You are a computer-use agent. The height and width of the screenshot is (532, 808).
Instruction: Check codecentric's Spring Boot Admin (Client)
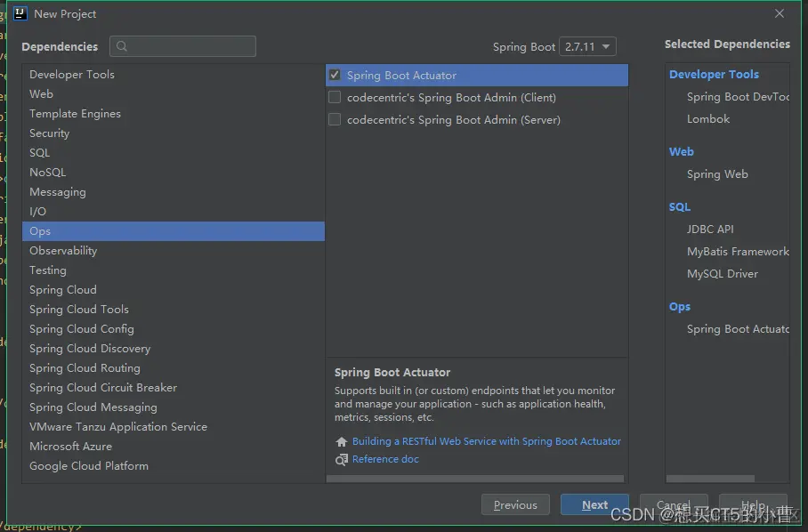335,97
